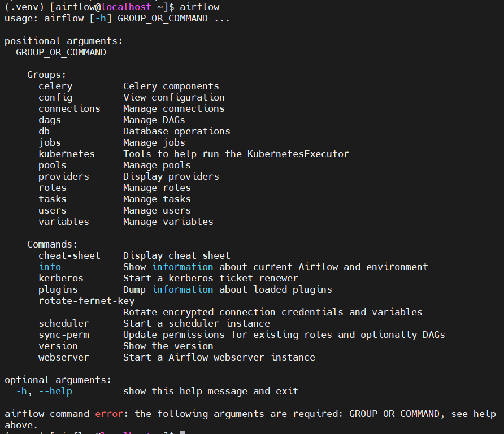Click 'Start a Airflow webserver instance' description
The height and width of the screenshot is (434, 504).
tap(219, 358)
